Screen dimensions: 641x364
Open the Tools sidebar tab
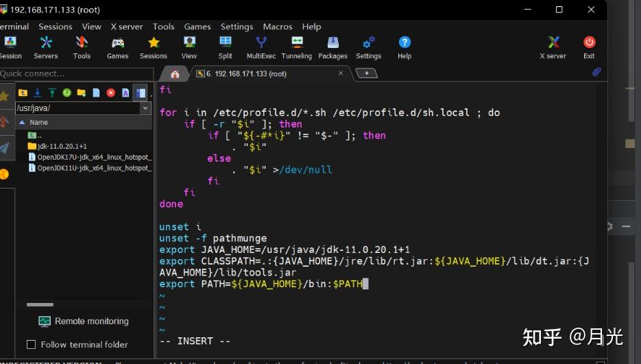[x=5, y=122]
